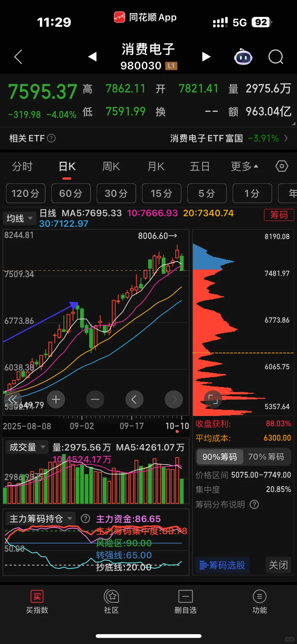Tap the L1 level badge
Image resolution: width=297 pixels, height=644 pixels.
pos(171,66)
